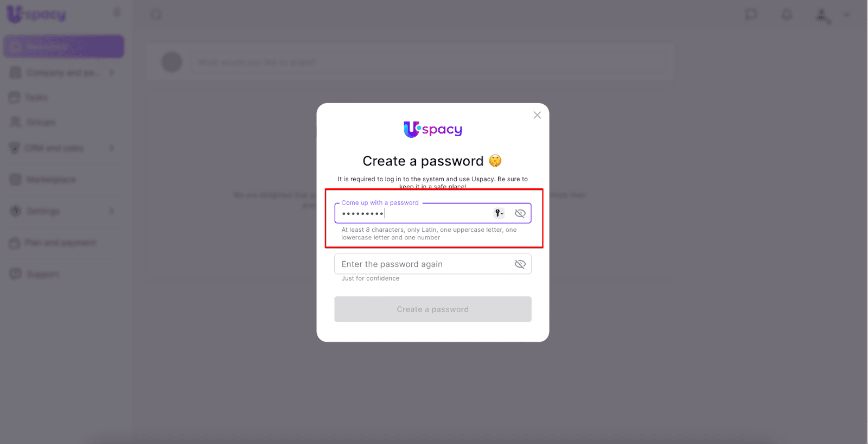Show the repeated password field's characters
Image resolution: width=868 pixels, height=444 pixels.
pos(520,264)
